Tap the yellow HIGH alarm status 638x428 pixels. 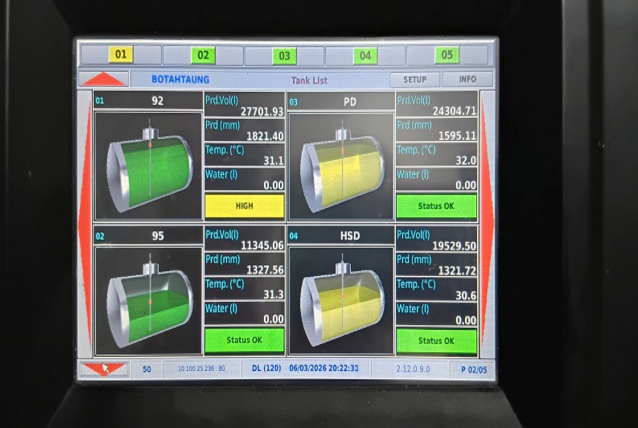coord(244,205)
